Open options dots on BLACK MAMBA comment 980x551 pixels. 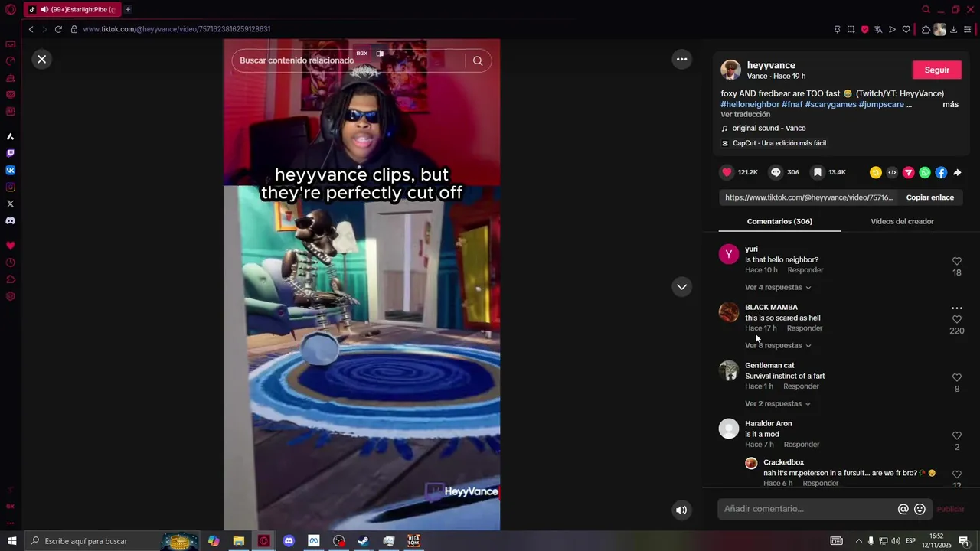956,308
